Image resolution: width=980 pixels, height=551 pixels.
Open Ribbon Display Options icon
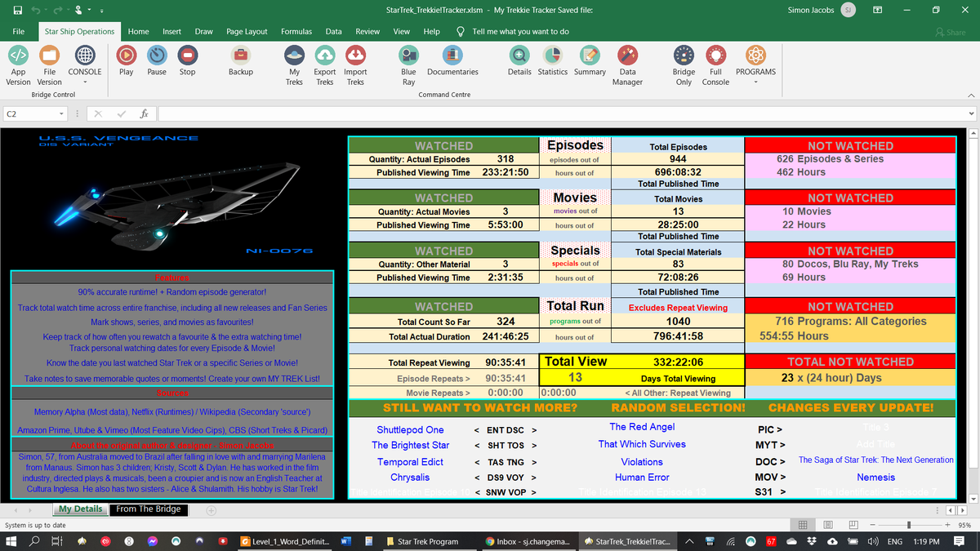point(878,10)
